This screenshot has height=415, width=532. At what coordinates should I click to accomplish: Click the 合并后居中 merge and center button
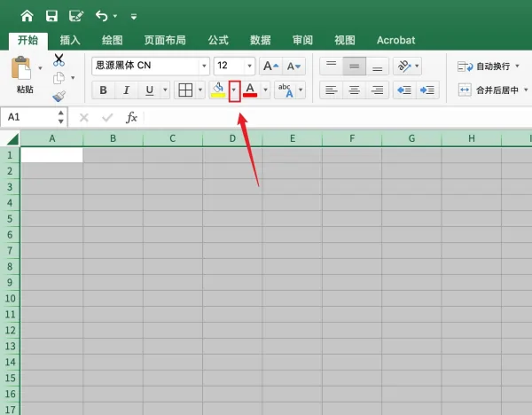(489, 90)
